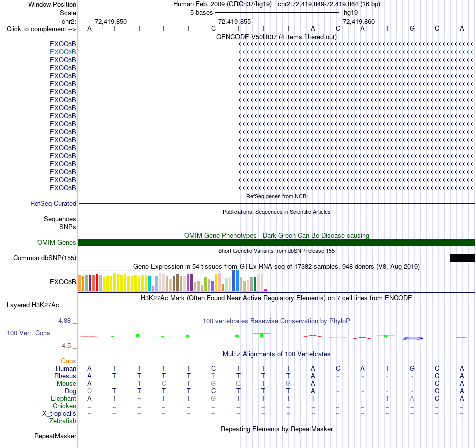Click the 'RefSeq Curated' track label

pyautogui.click(x=53, y=204)
